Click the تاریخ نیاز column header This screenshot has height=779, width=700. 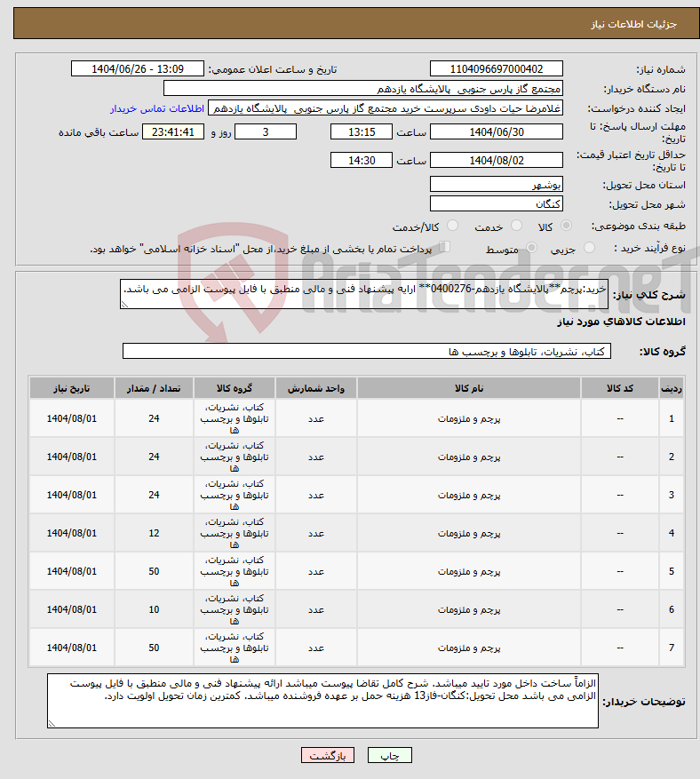(x=72, y=388)
